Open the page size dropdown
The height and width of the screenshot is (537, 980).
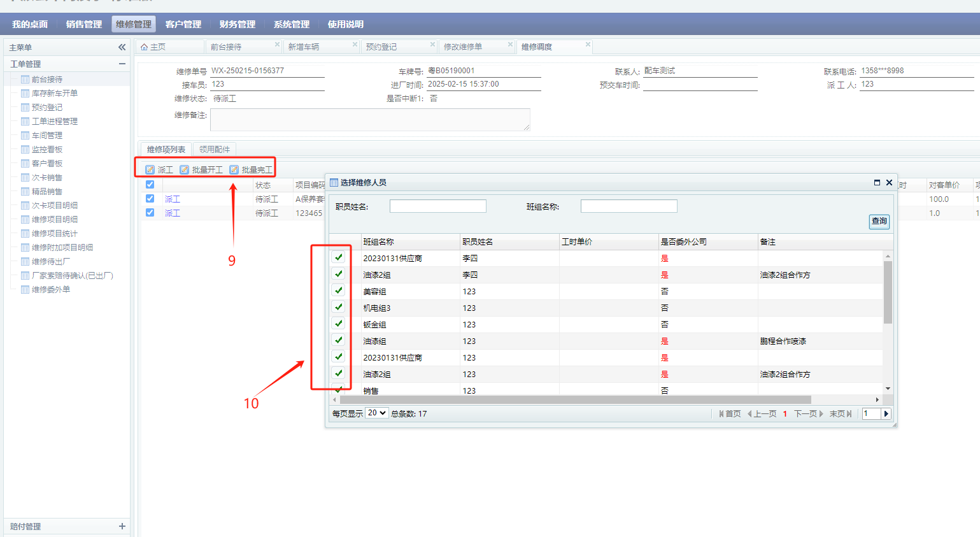pyautogui.click(x=377, y=413)
